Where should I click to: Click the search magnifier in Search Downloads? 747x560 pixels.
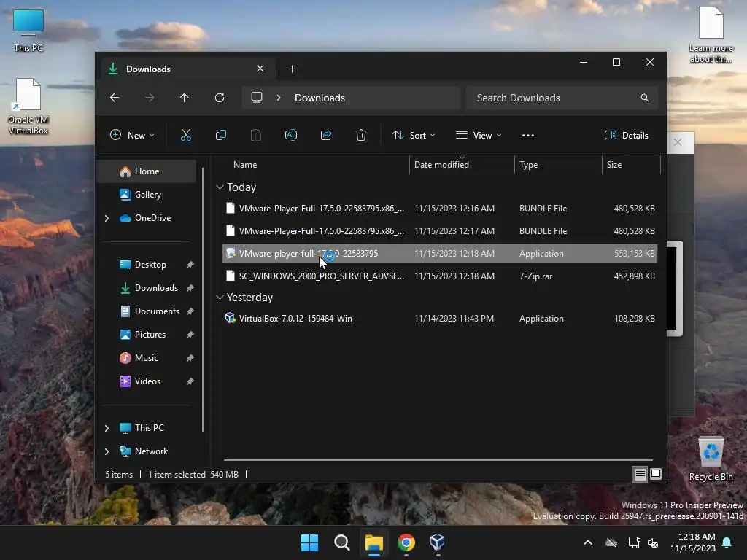[x=645, y=98]
